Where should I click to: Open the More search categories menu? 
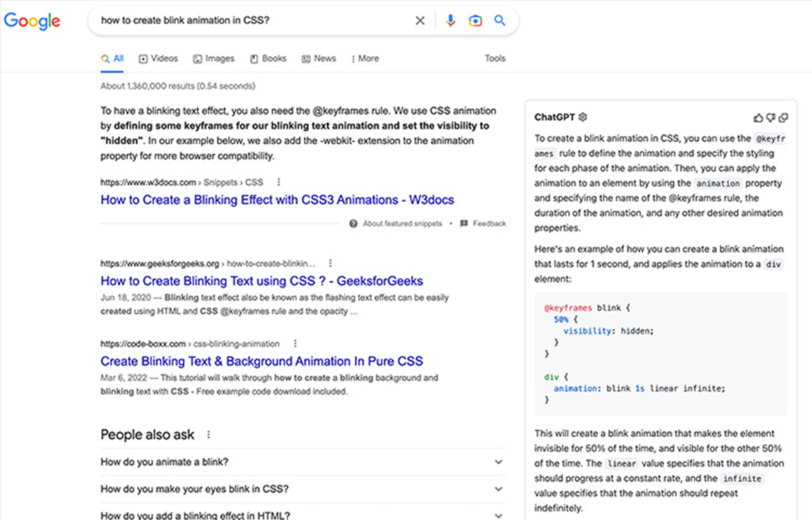(x=364, y=58)
